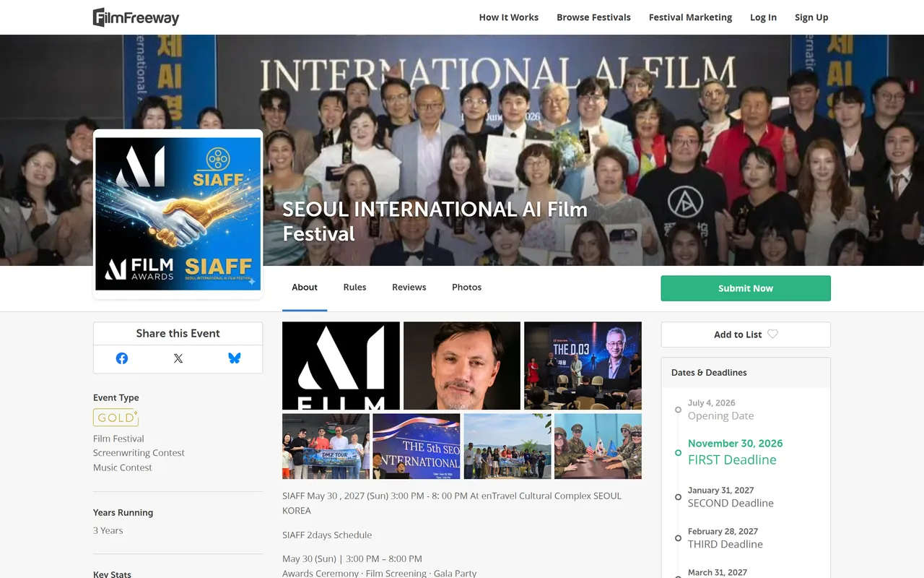The image size is (924, 578).
Task: Open the THE 0.03 stage photo
Action: pos(583,366)
